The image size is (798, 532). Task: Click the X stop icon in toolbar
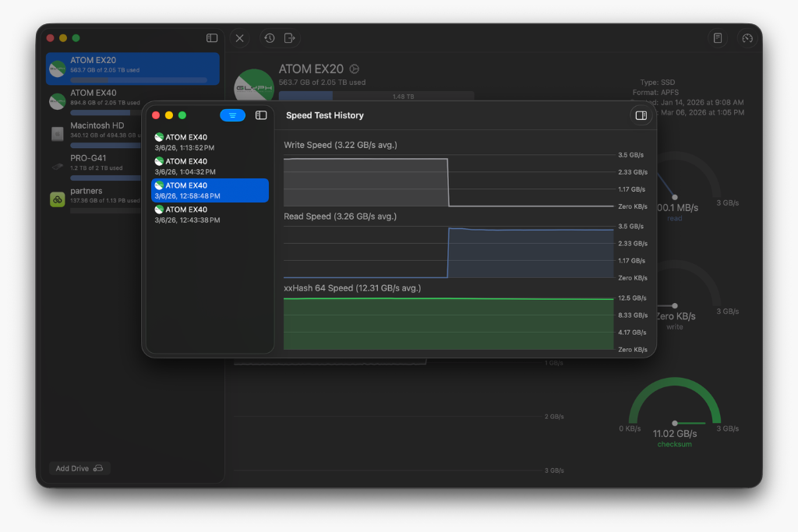[x=239, y=38]
